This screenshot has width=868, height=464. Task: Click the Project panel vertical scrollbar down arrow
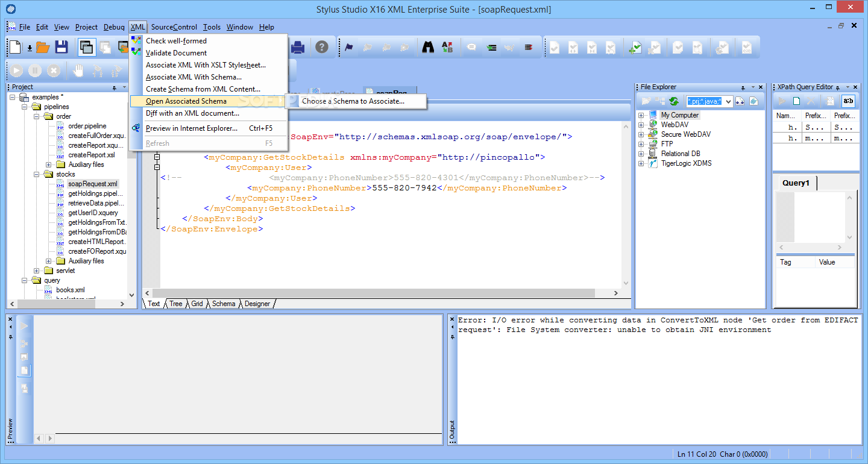click(x=133, y=295)
